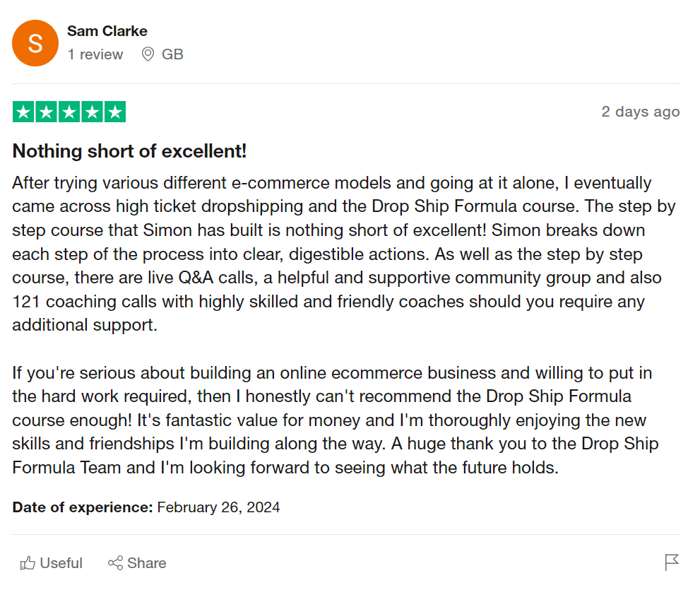Click the thumbs-up Useful icon
Screen dimensions: 700x590
[28, 563]
